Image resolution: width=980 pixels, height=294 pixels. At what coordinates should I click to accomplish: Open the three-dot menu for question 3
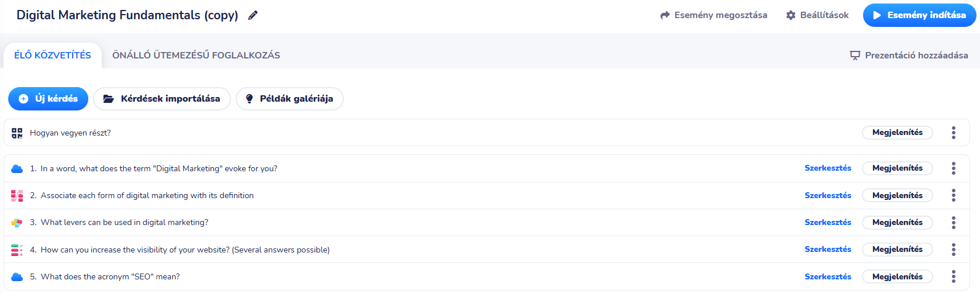point(953,223)
